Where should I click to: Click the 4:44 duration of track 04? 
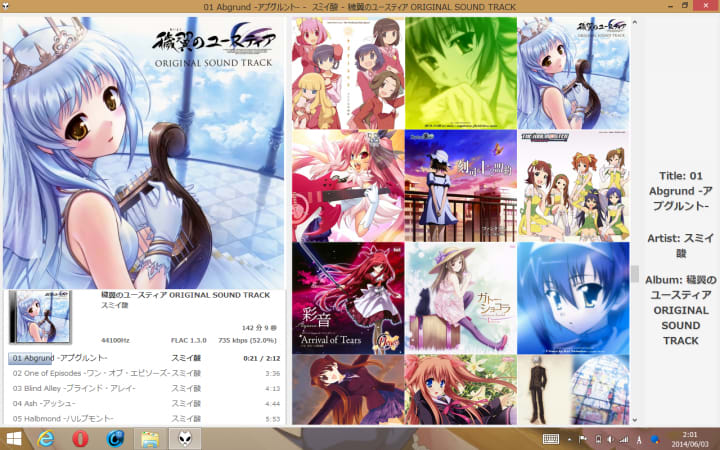click(272, 404)
